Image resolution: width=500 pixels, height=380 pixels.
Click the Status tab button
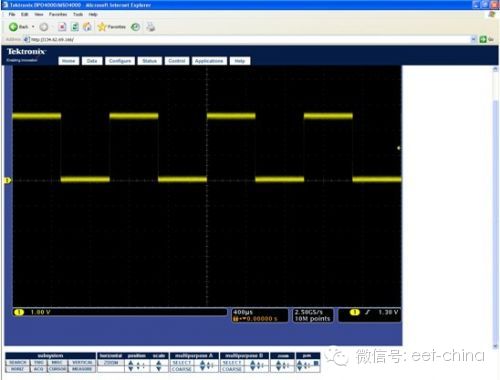[x=149, y=61]
